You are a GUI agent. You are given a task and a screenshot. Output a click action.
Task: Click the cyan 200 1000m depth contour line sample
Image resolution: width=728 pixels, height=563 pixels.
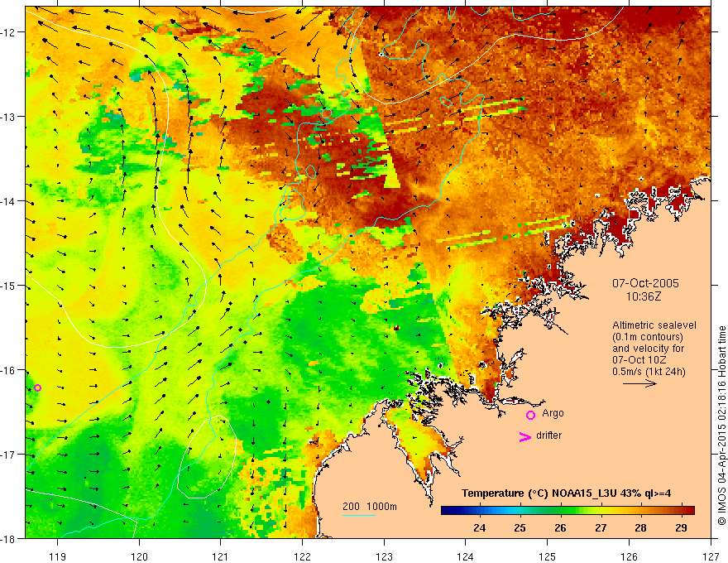point(359,515)
